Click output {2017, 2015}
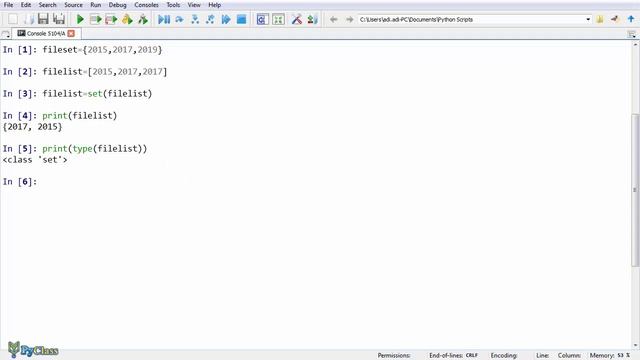Screen dimensions: 640x360 [32, 127]
